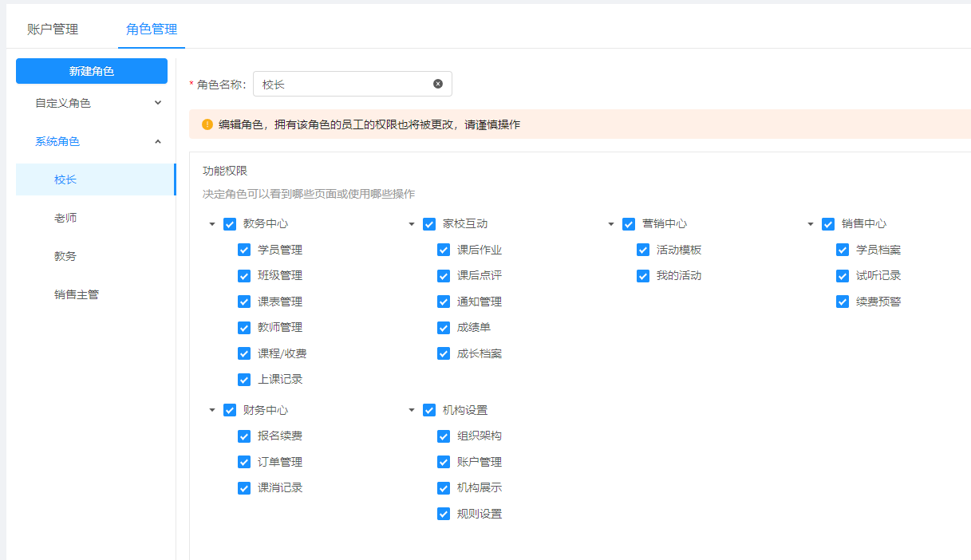Uncheck the 学员管理 checkbox
The width and height of the screenshot is (971, 560).
pos(244,250)
